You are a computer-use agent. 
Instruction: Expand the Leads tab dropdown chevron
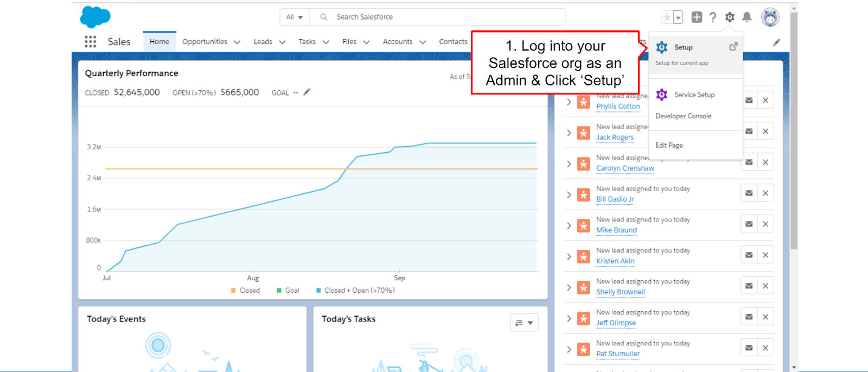(x=282, y=42)
